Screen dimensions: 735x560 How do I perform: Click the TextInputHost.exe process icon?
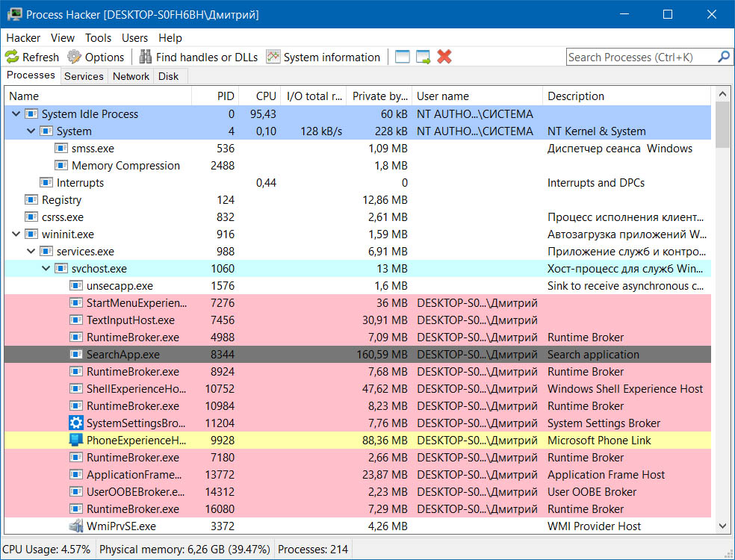pyautogui.click(x=76, y=320)
